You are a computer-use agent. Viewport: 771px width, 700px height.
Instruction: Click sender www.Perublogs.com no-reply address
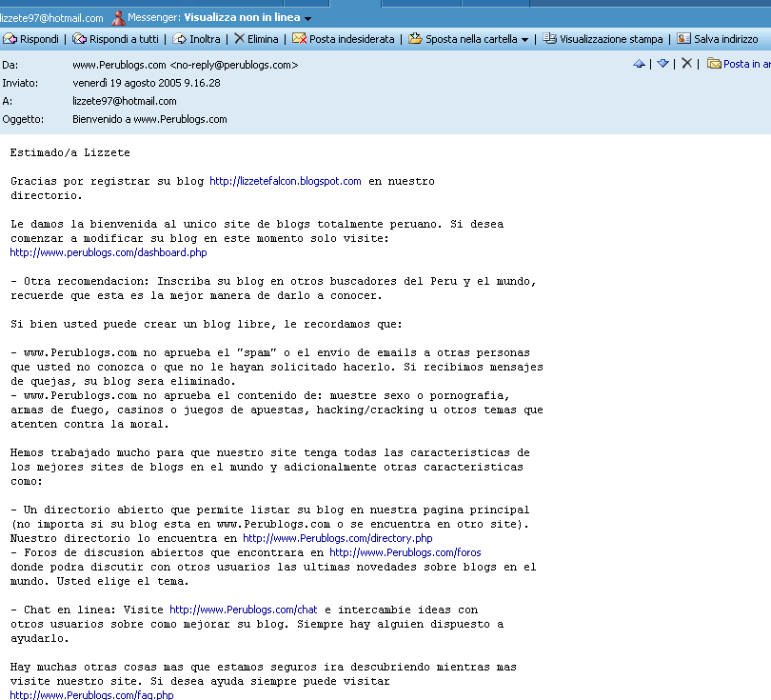pyautogui.click(x=185, y=65)
